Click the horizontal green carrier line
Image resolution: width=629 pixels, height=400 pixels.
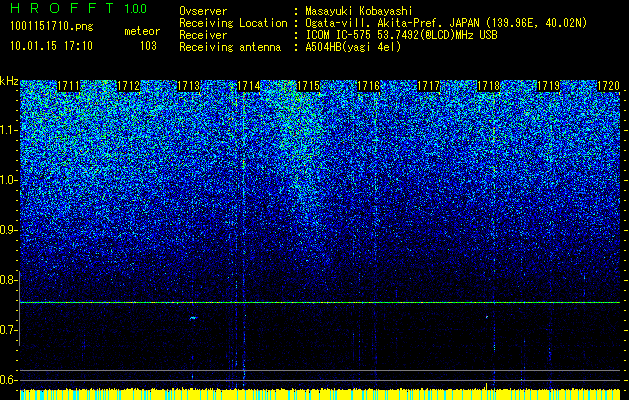[320, 303]
